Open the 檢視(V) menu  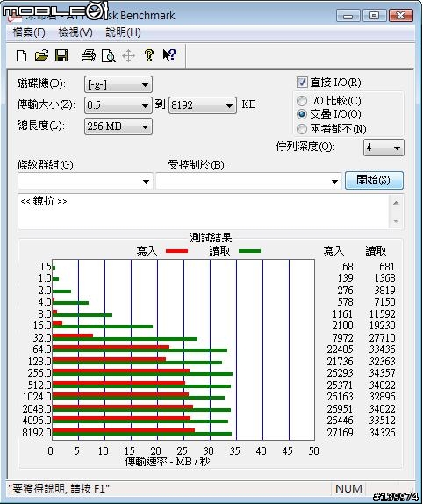75,32
